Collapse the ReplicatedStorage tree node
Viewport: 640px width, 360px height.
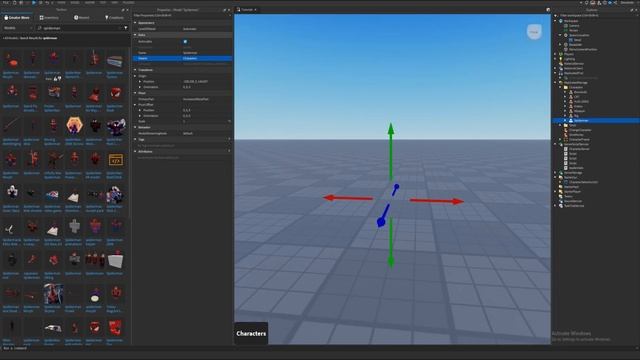pos(556,82)
